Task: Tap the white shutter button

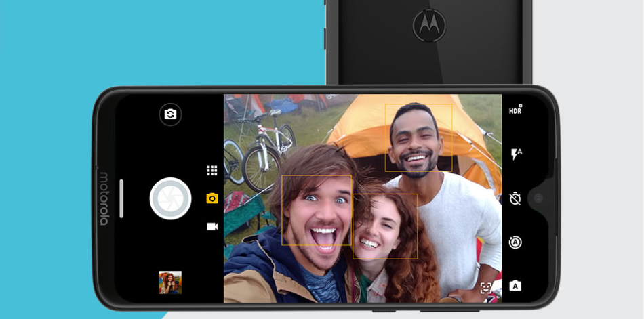Action: click(170, 198)
